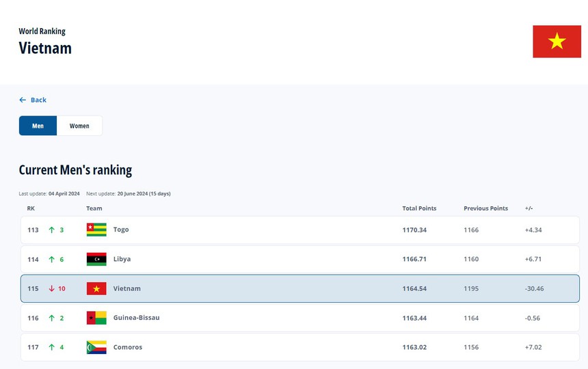Click the Team column header
Viewport: 588px width, 369px height.
click(x=94, y=208)
